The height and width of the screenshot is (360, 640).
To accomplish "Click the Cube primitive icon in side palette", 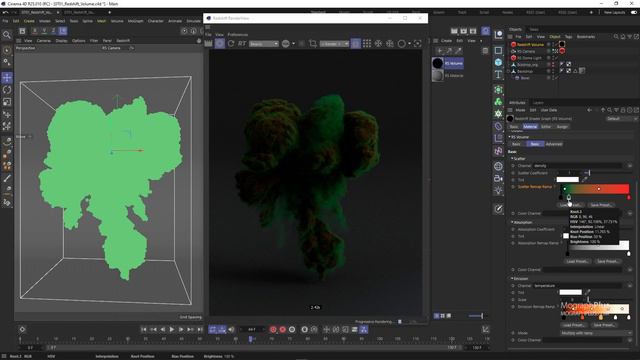I will pyautogui.click(x=498, y=62).
